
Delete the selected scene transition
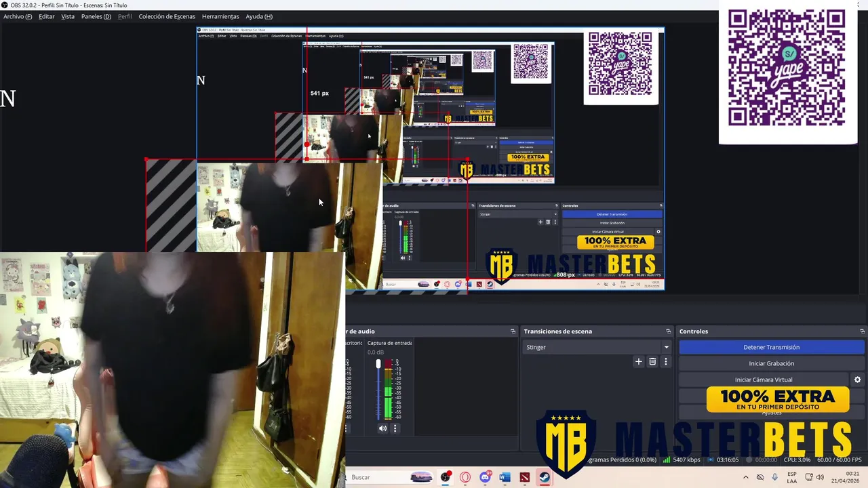tap(652, 362)
